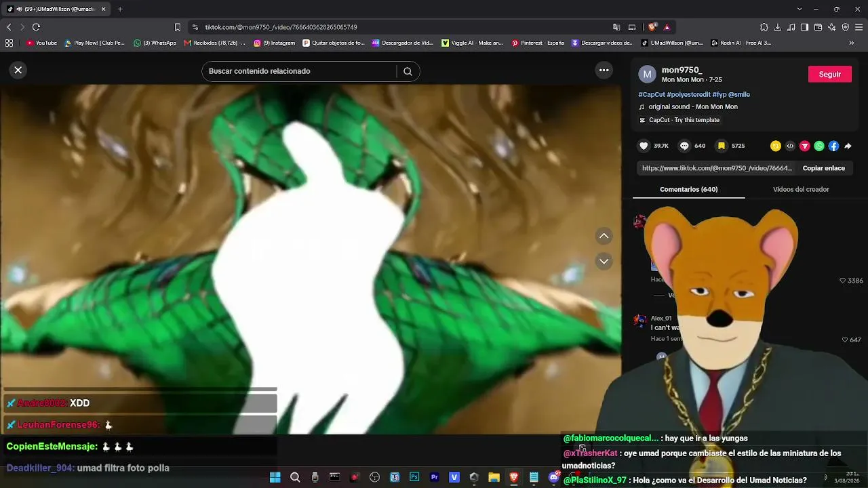
Task: Open Premiere Pro from the taskbar
Action: 434,477
